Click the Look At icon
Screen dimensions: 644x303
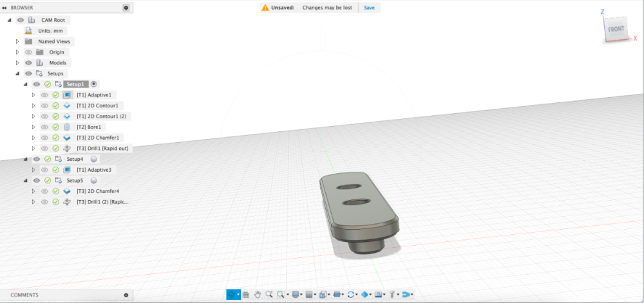coord(245,295)
